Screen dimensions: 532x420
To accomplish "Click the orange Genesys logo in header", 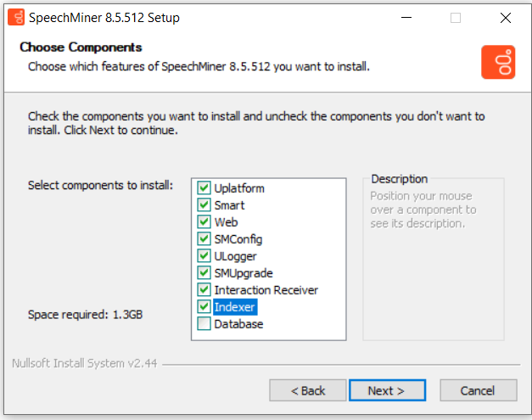I will [x=498, y=62].
